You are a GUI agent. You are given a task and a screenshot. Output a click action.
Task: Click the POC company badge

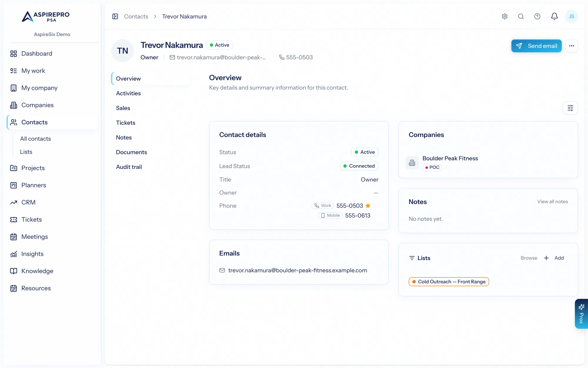(432, 168)
